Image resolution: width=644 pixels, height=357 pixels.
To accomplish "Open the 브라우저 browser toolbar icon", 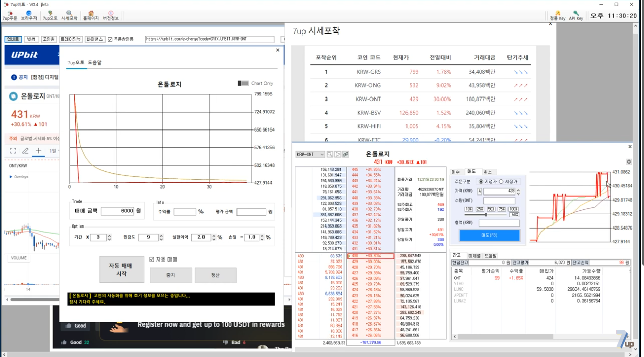I will 29,16.
